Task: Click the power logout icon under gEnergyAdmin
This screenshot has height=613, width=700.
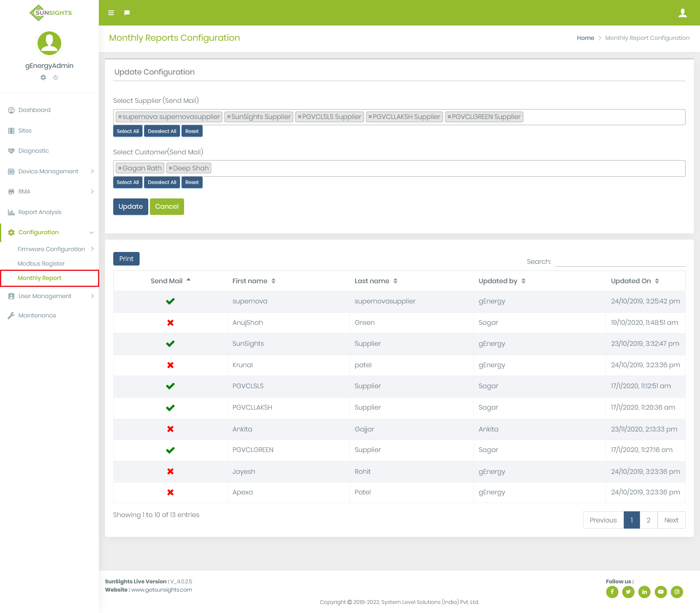Action: 56,77
